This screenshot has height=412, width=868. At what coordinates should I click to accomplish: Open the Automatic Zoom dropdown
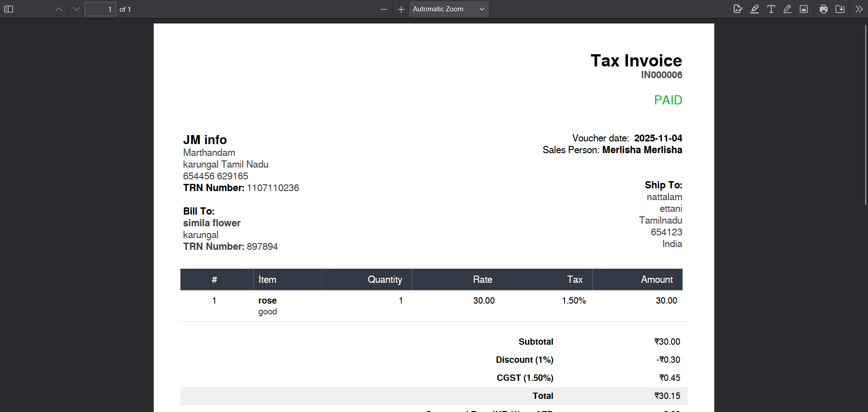click(448, 9)
